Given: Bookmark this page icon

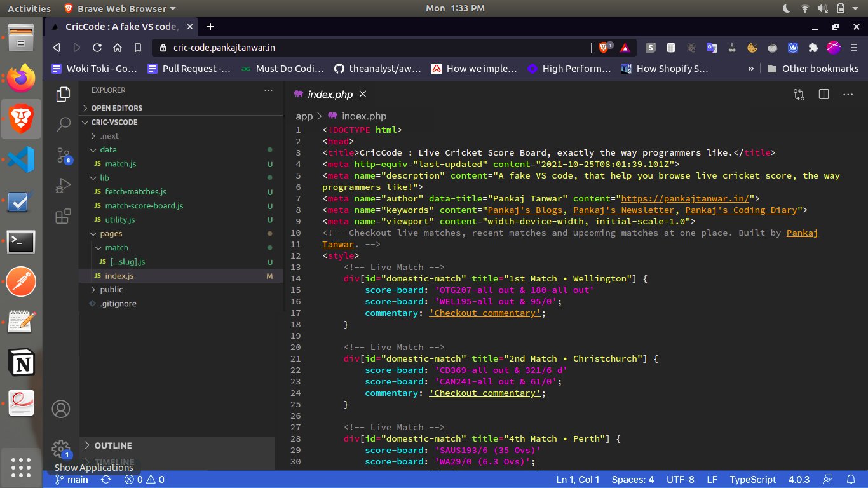Looking at the screenshot, I should point(137,48).
